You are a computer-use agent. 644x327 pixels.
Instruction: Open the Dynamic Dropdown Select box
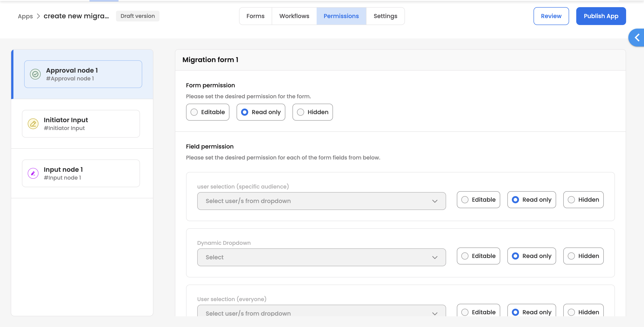point(321,257)
